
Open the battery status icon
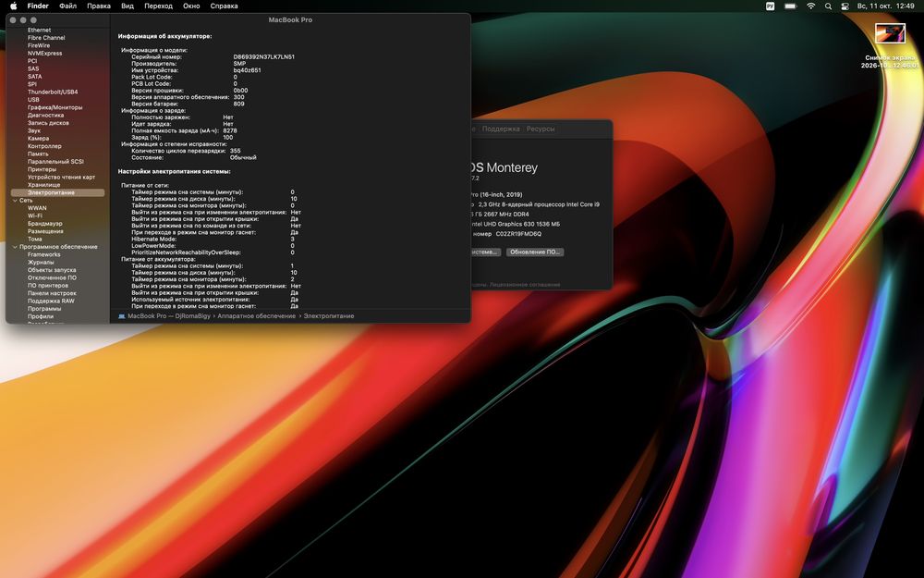tap(790, 6)
